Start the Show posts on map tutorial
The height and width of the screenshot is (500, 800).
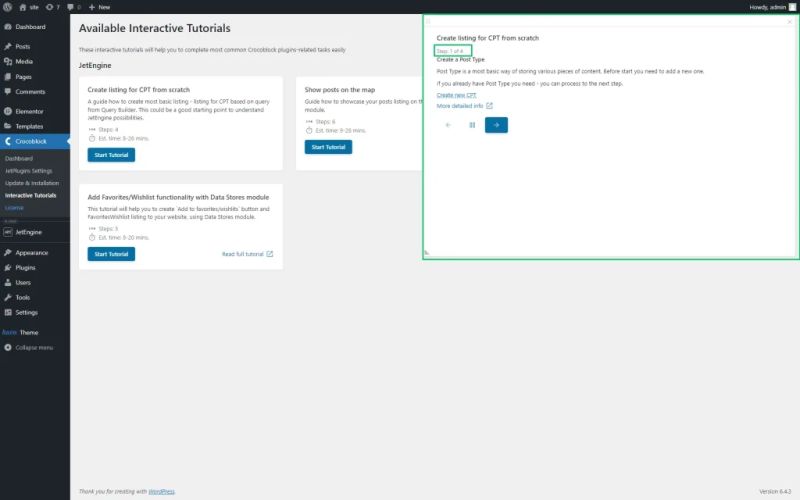(x=328, y=147)
